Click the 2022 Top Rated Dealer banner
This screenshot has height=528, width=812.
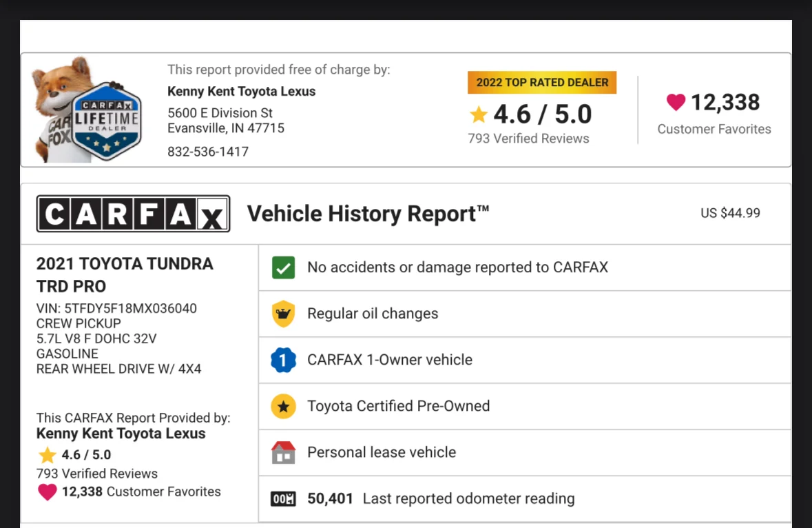[542, 83]
